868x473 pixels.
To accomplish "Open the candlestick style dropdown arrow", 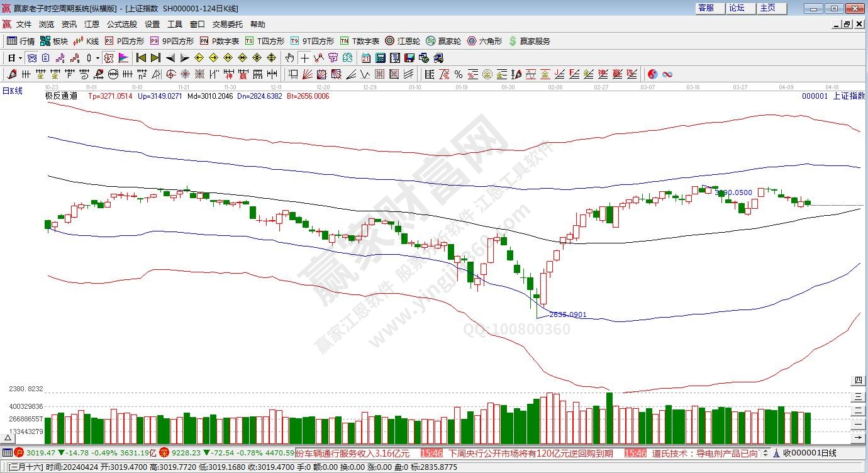I will [97, 58].
